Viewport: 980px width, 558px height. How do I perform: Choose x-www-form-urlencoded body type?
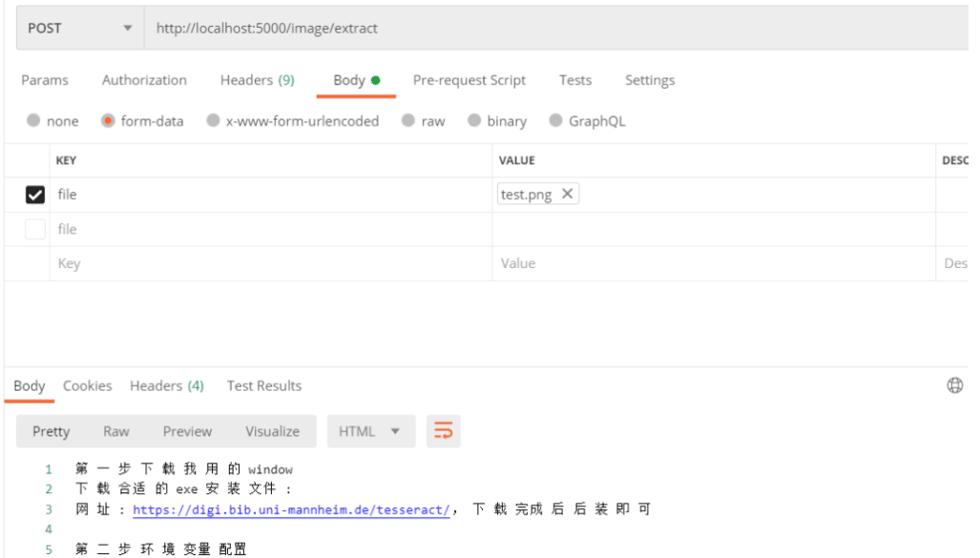213,120
